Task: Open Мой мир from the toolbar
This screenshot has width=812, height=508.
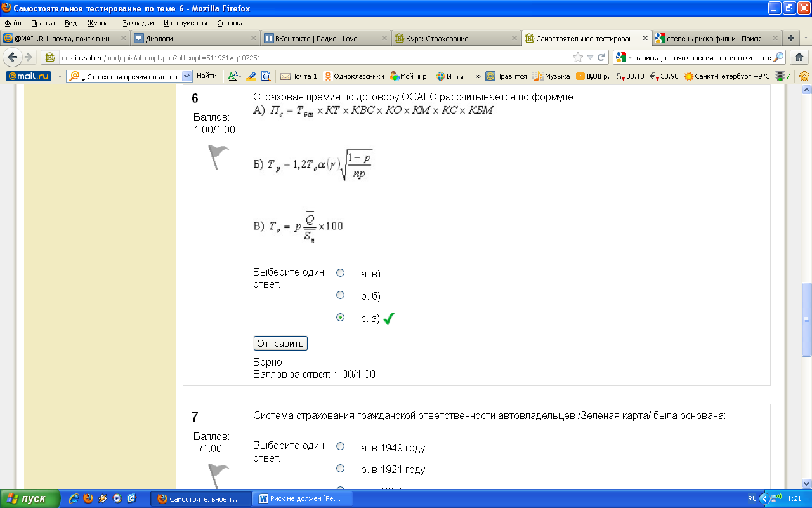Action: tap(408, 76)
